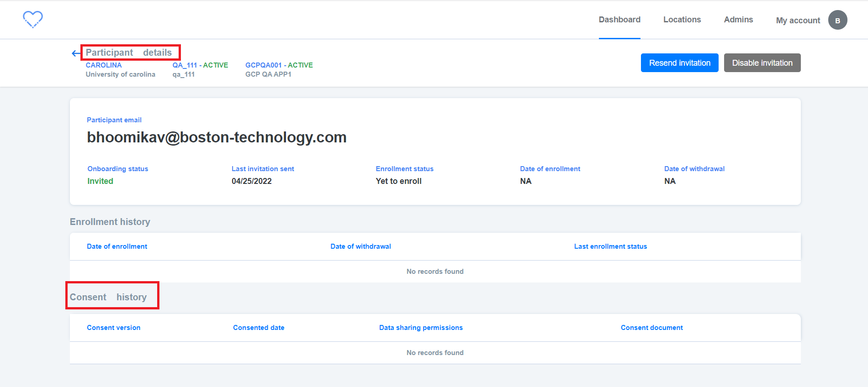868x387 pixels.
Task: Click Date of enrollment label in participant card
Action: [550, 169]
